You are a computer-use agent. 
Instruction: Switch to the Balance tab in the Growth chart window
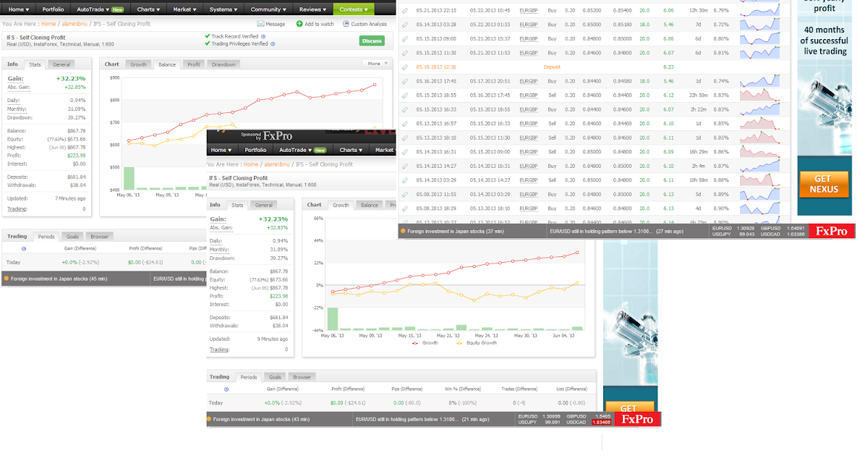[370, 205]
